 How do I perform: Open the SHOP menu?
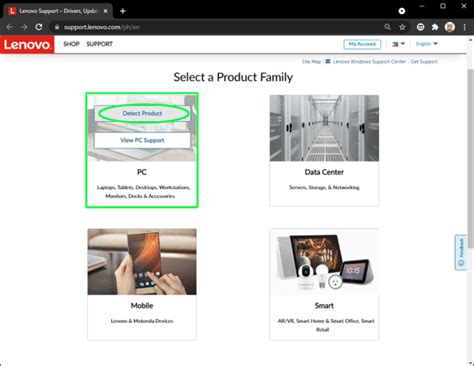[x=71, y=44]
